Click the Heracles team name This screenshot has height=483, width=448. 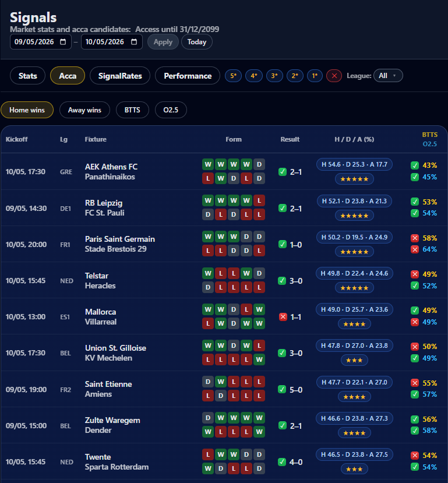click(x=100, y=286)
